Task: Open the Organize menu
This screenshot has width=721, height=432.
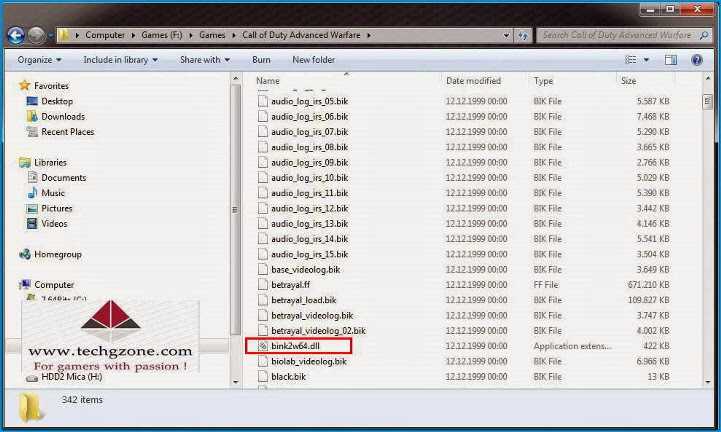Action: [x=39, y=60]
